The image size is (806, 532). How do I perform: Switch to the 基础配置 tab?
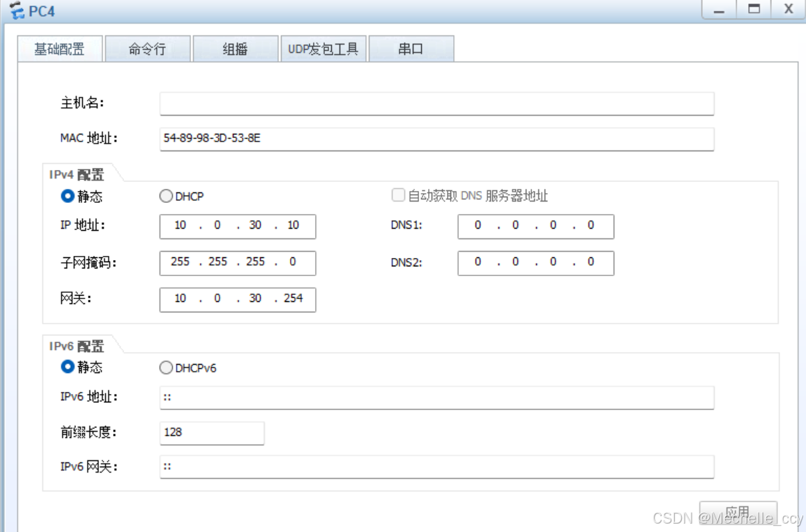point(60,49)
